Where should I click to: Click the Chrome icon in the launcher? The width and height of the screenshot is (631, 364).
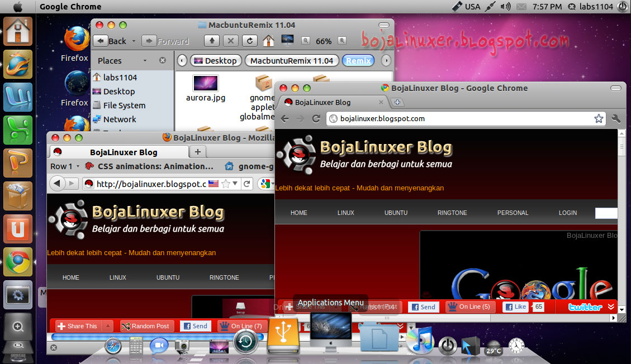pyautogui.click(x=18, y=262)
